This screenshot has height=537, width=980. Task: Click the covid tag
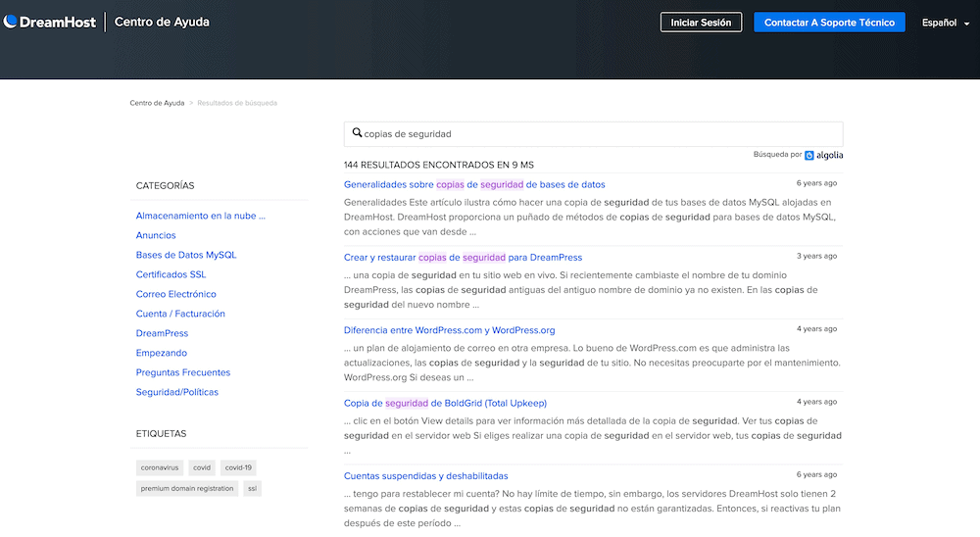coord(202,467)
